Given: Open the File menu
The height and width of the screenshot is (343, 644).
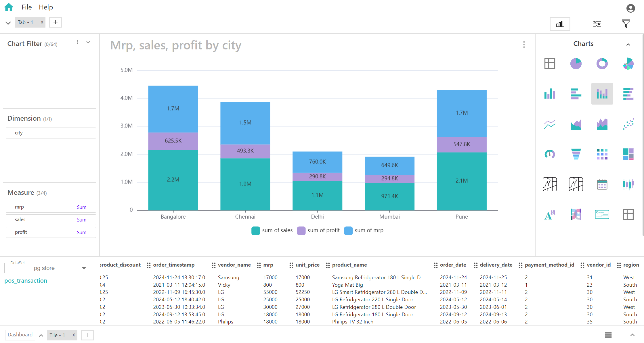Looking at the screenshot, I should (x=26, y=7).
